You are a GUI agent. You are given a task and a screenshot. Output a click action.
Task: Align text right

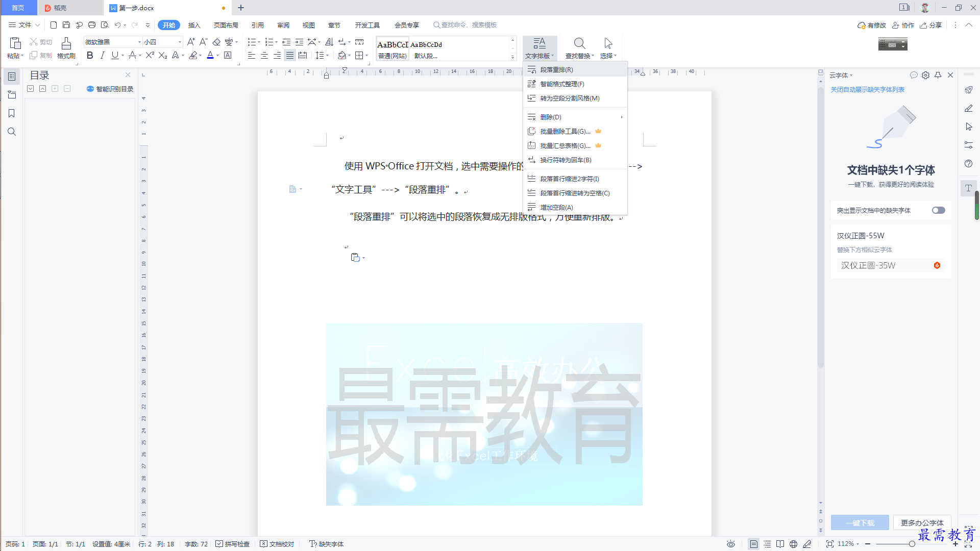(277, 55)
